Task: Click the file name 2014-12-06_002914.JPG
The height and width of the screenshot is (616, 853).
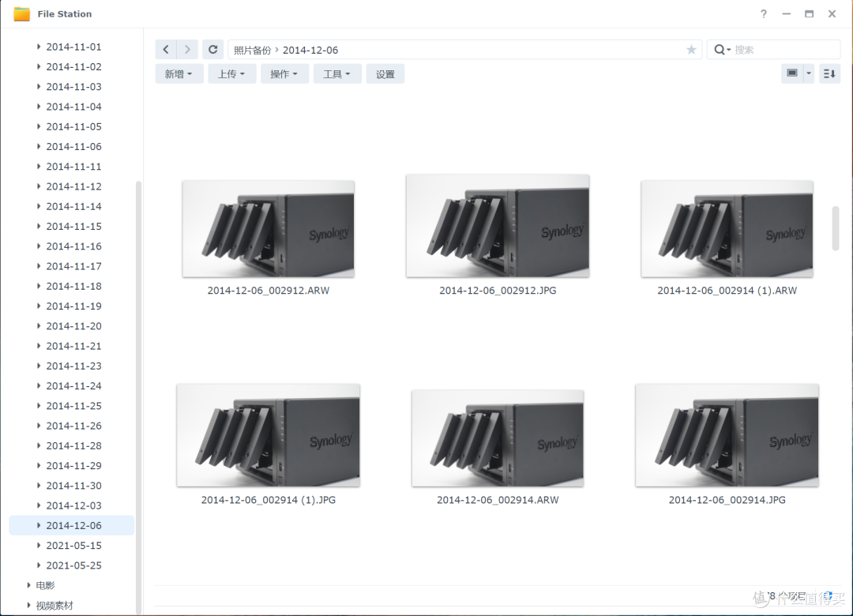Action: point(727,500)
